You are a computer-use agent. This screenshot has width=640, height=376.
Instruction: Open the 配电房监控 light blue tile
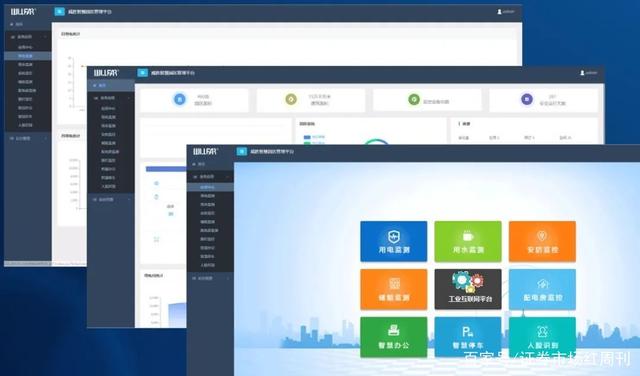542,289
